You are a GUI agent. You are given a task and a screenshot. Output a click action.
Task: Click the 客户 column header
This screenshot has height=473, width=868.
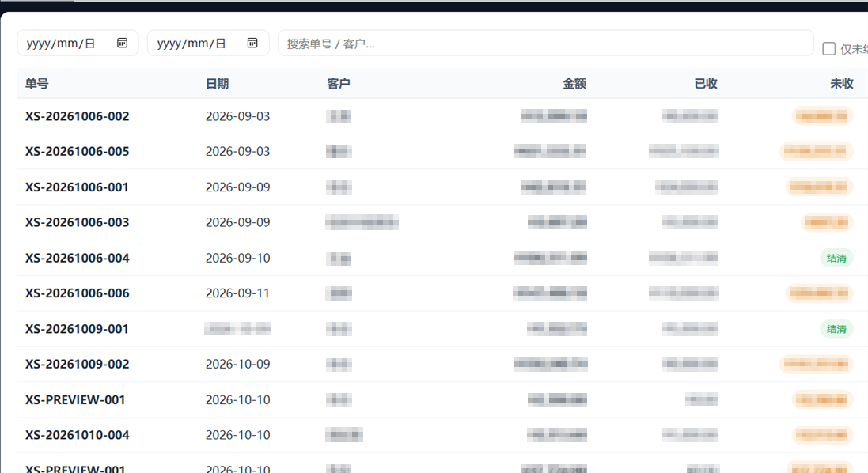pos(338,84)
